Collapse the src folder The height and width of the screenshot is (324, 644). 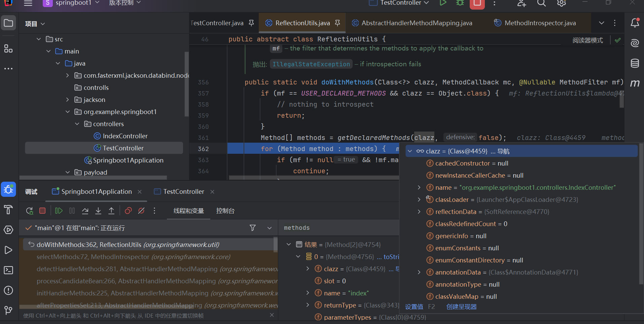coord(39,39)
